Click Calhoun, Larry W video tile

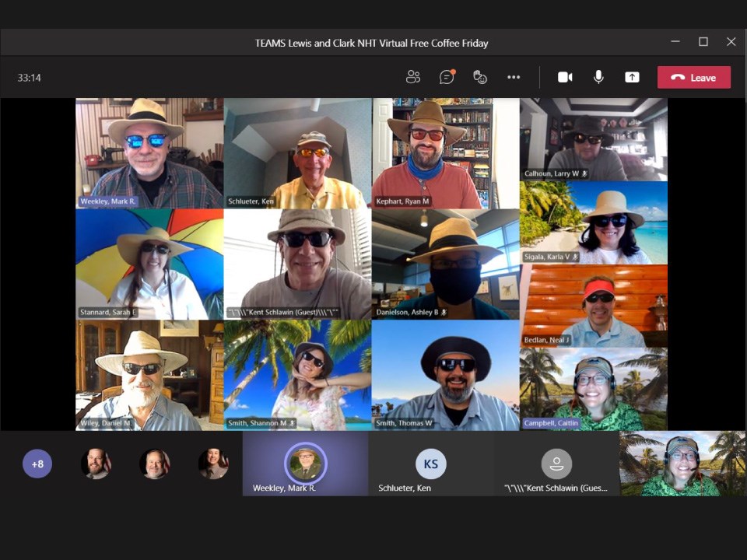point(594,138)
